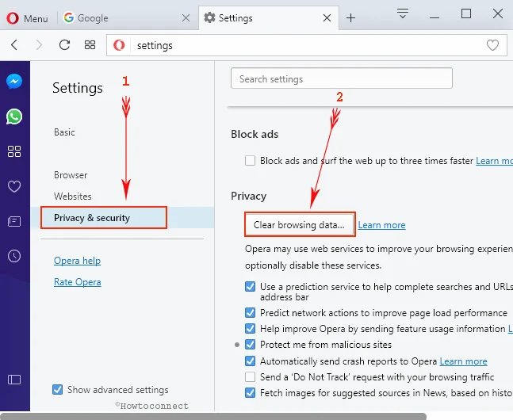Image resolution: width=513 pixels, height=420 pixels.
Task: Click the Clear browsing data button
Action: [299, 225]
